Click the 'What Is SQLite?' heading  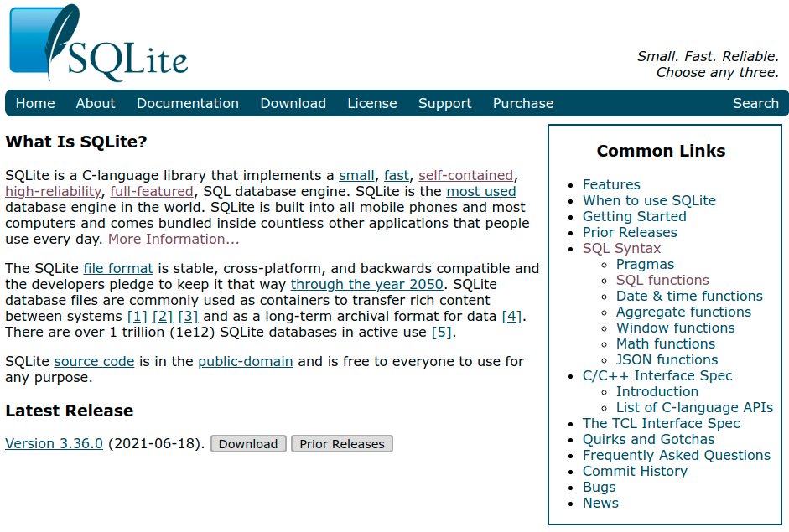point(76,142)
